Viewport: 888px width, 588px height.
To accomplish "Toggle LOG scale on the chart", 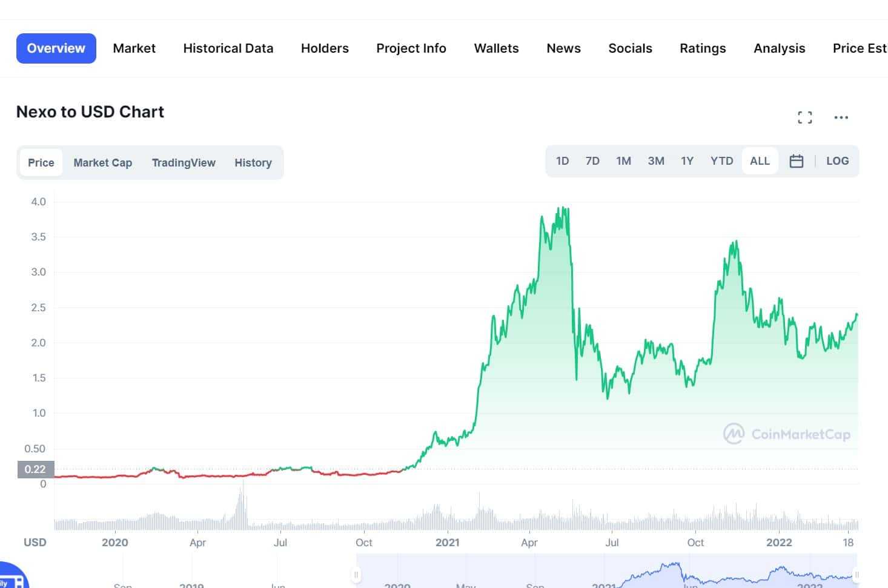I will tap(837, 161).
